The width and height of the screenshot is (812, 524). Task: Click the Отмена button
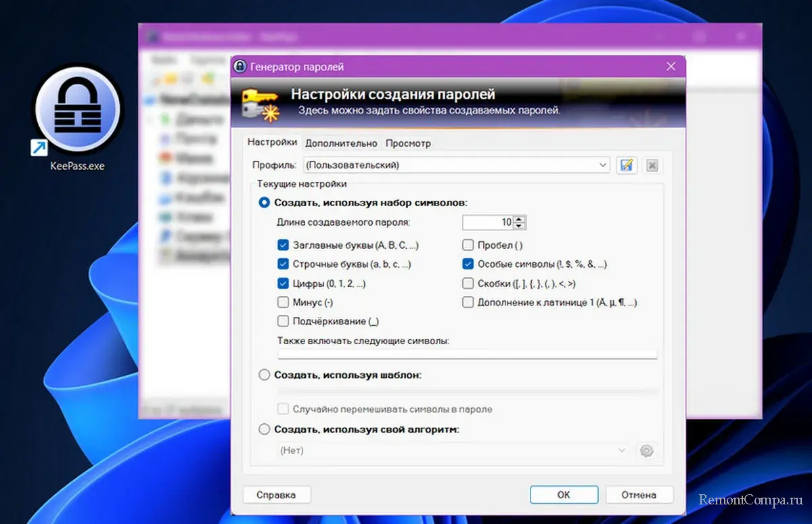(639, 495)
